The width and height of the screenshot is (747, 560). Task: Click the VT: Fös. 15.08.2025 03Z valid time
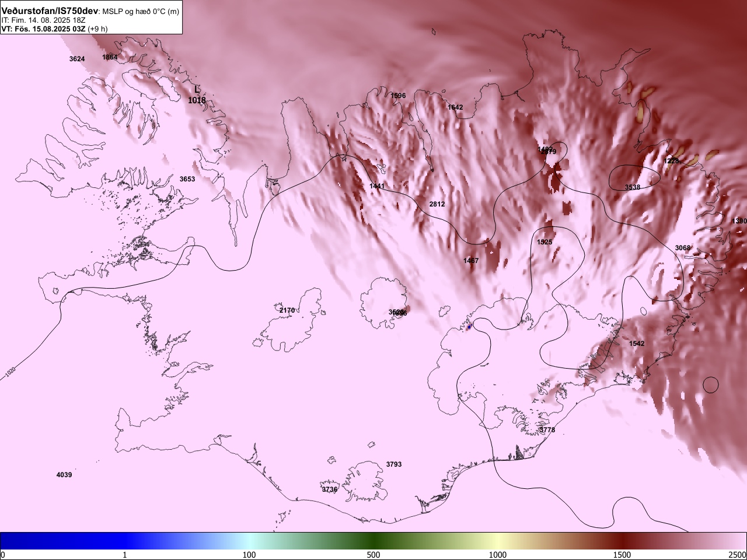[43, 29]
